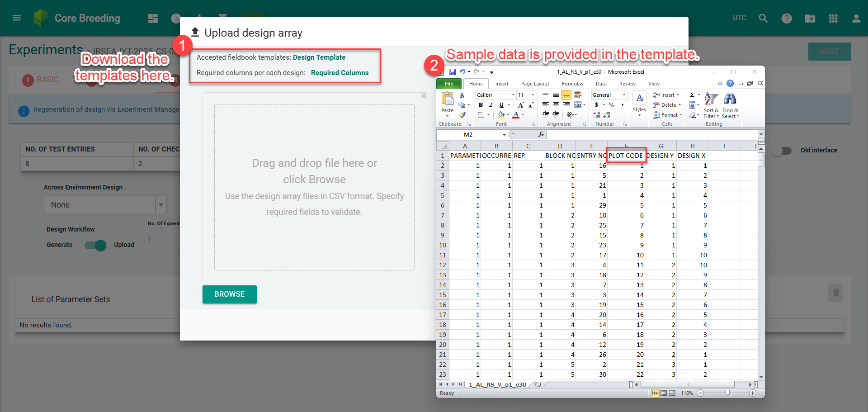Click the starred folder icon in header
The height and width of the screenshot is (412, 868).
tap(810, 19)
